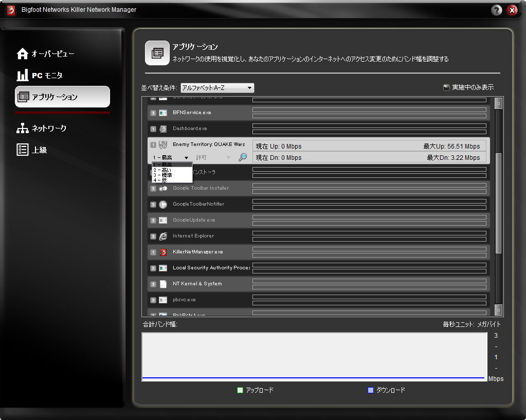This screenshot has width=526, height=420.
Task: Select the アプリケーション sidebar tab
Action: 62,97
